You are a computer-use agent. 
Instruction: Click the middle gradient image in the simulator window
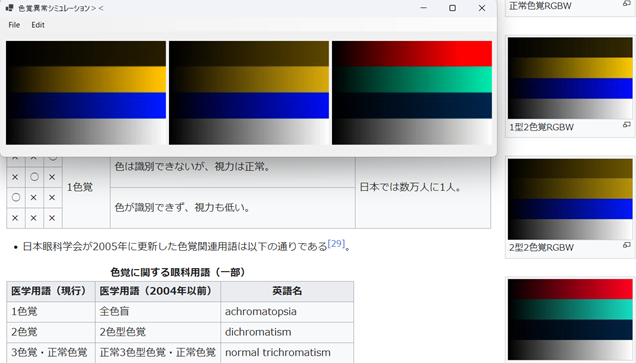pyautogui.click(x=249, y=92)
